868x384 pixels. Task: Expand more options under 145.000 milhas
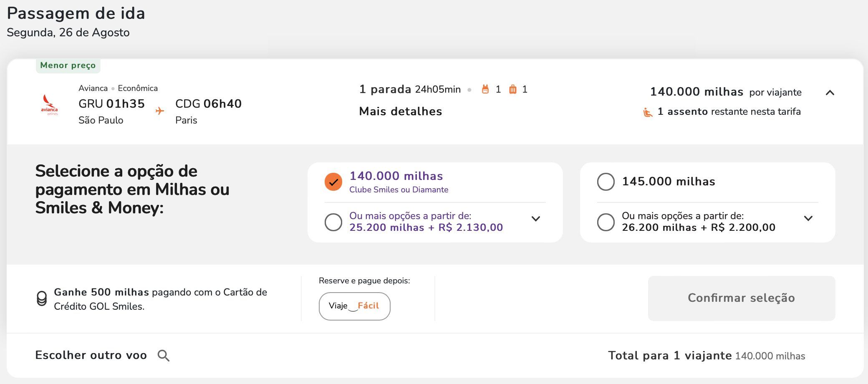tap(808, 218)
